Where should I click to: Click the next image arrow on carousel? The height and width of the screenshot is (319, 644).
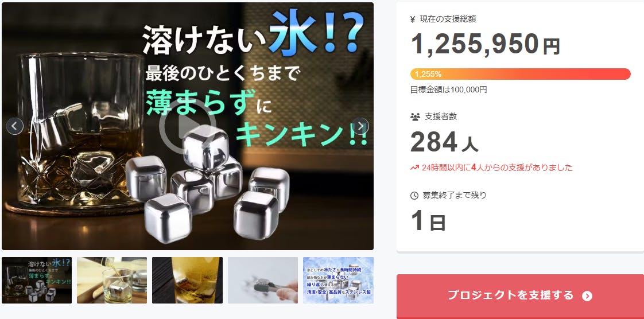click(360, 126)
